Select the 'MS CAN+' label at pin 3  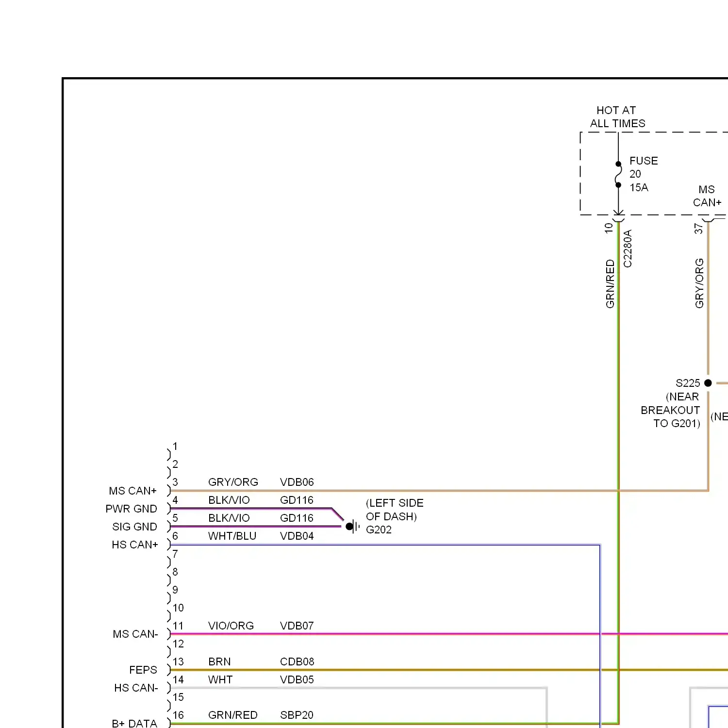[x=133, y=491]
